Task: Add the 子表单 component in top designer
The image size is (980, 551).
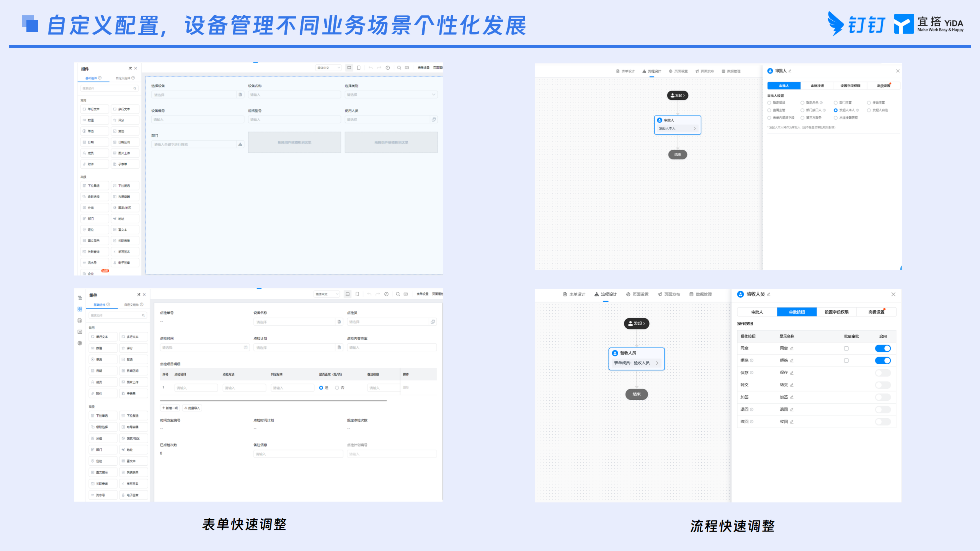Action: click(125, 164)
